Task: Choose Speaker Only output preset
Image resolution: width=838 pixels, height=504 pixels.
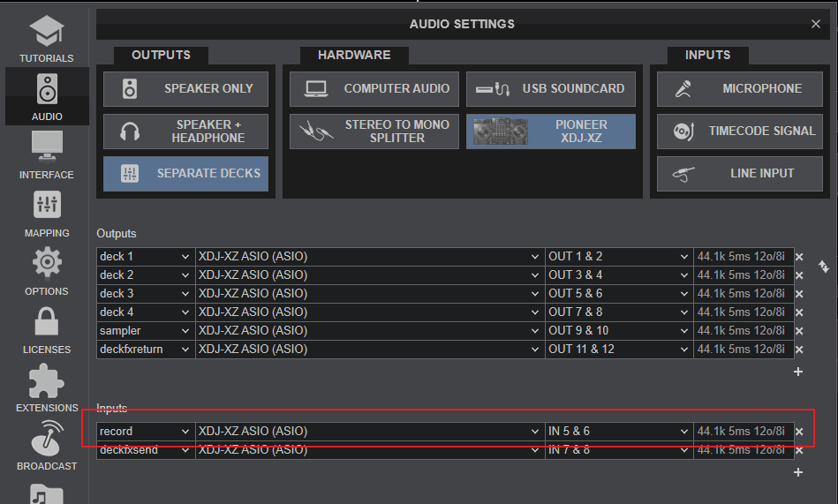Action: point(185,89)
